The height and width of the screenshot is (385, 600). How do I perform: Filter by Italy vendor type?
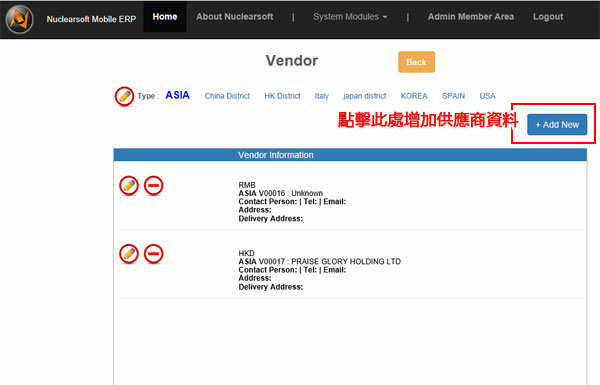(321, 96)
